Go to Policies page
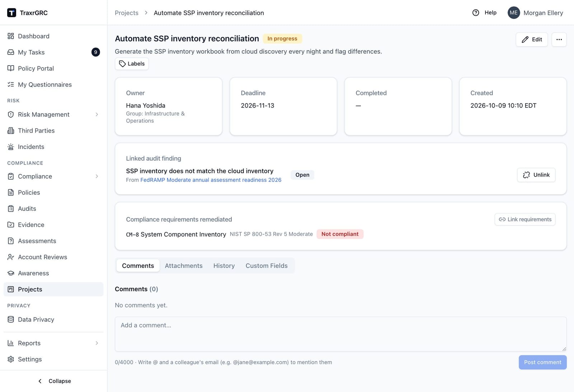This screenshot has height=392, width=574. coord(53,192)
